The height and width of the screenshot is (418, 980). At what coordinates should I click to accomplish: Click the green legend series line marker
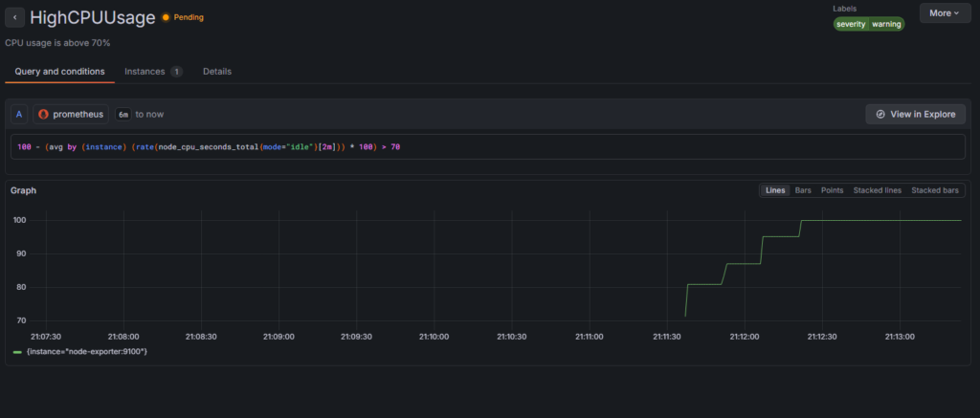tap(17, 352)
